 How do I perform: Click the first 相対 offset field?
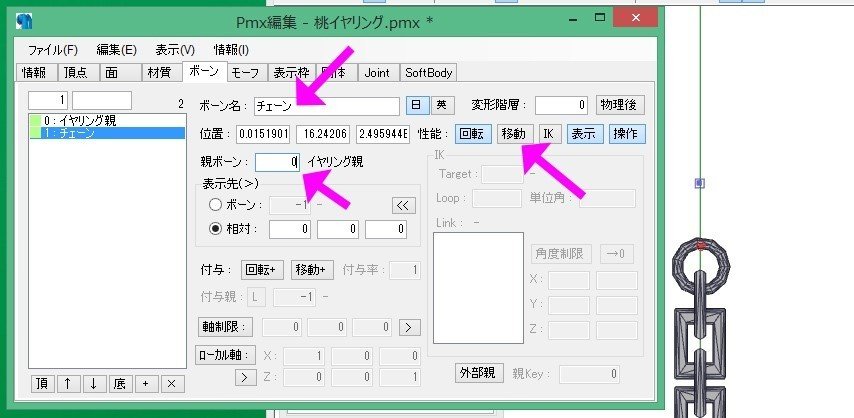(x=290, y=229)
